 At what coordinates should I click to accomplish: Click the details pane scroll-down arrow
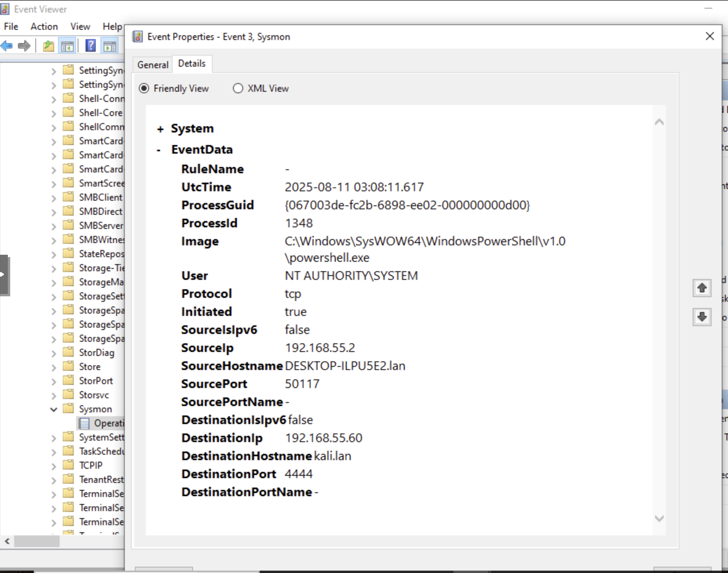[659, 518]
